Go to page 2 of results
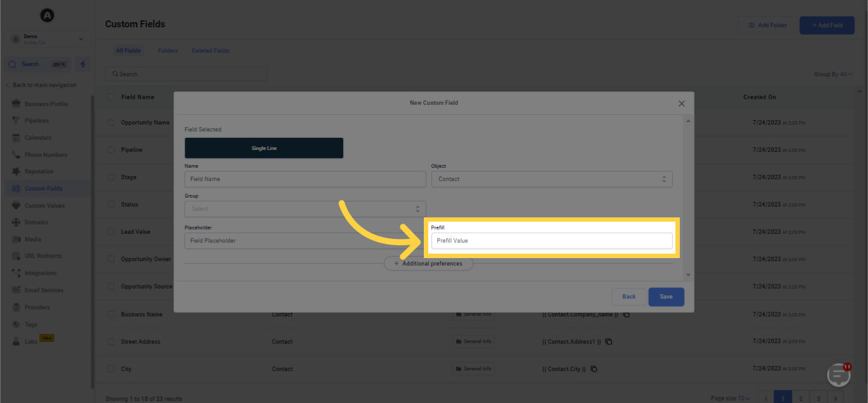Image resolution: width=868 pixels, height=403 pixels. (x=801, y=399)
